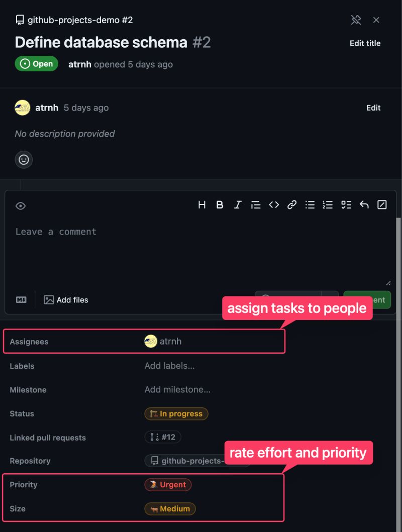Viewport: 402px width, 532px height.
Task: Open the Add labels selector
Action: (169, 366)
